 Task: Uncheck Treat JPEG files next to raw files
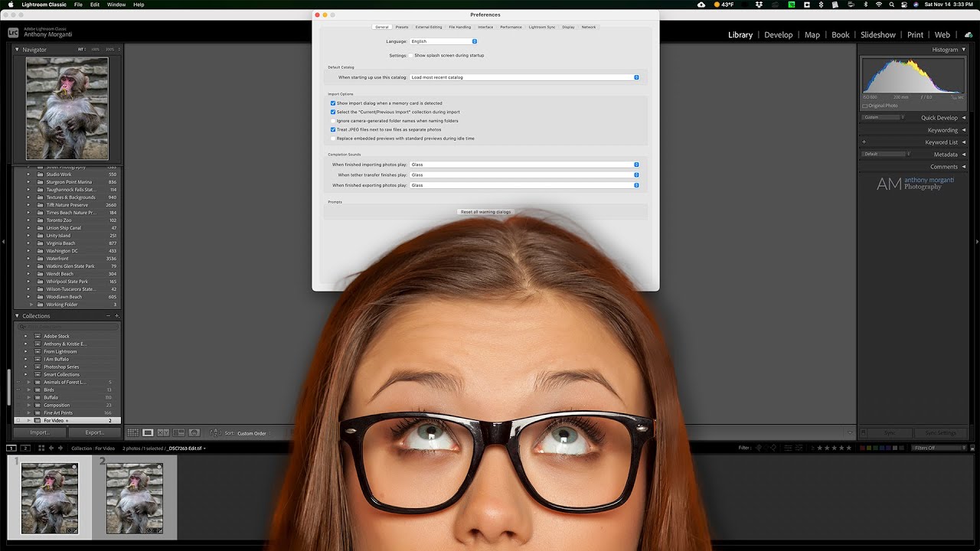333,129
